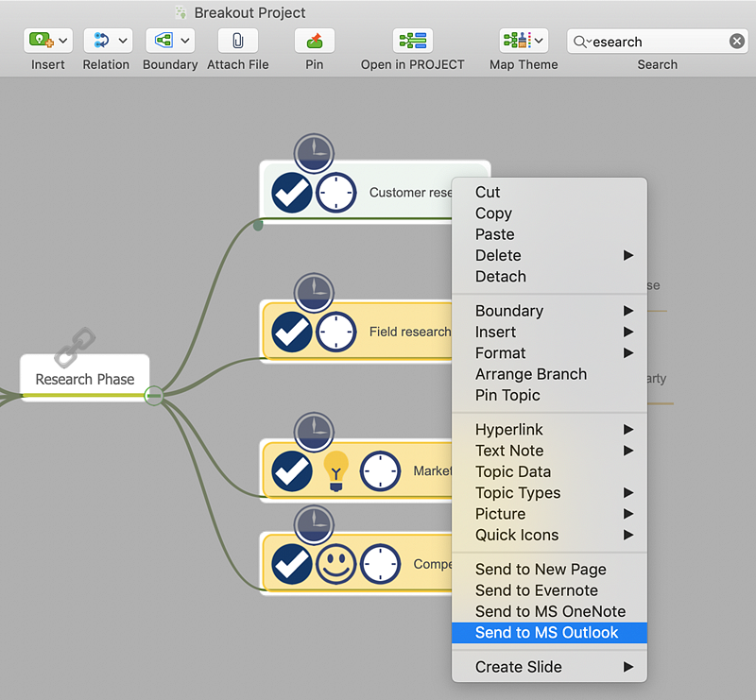Click the smiley face icon on Competitor topic
The height and width of the screenshot is (700, 756).
pos(335,563)
